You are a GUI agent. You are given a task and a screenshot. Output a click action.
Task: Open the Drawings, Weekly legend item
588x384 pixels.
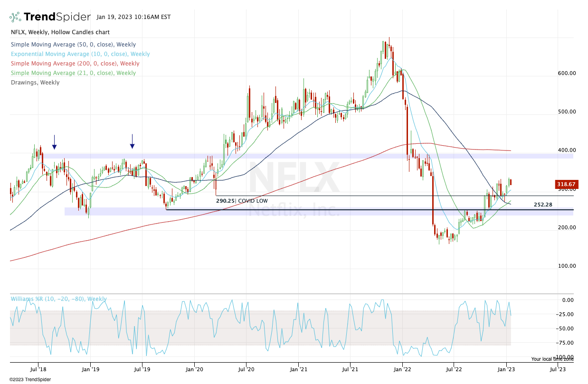coord(35,83)
